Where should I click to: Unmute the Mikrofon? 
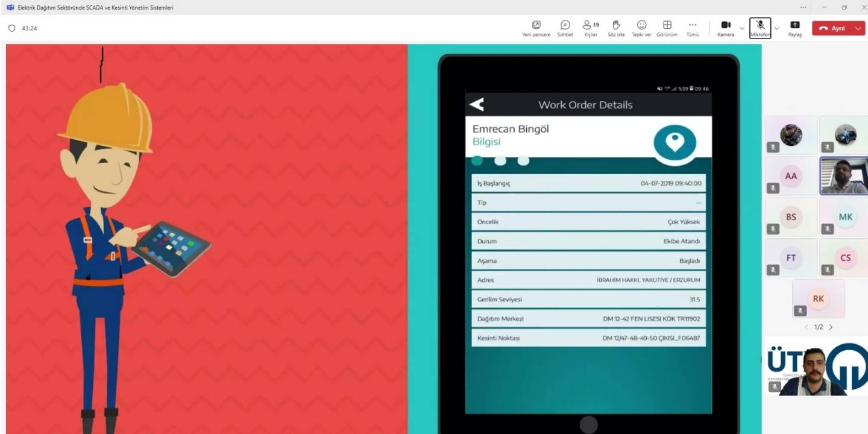(x=760, y=28)
